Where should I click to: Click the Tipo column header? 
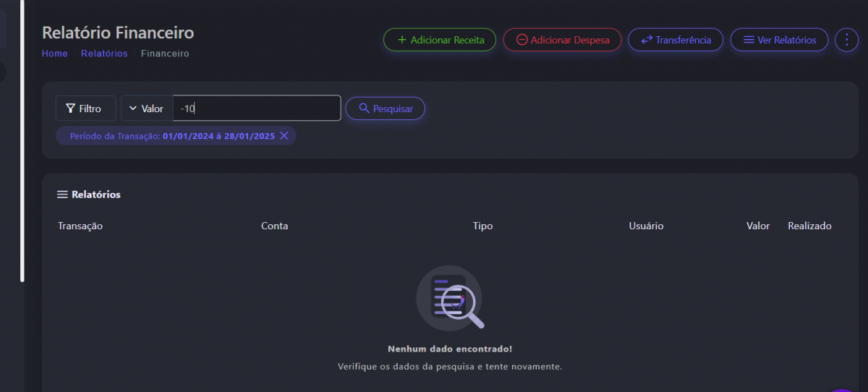482,226
